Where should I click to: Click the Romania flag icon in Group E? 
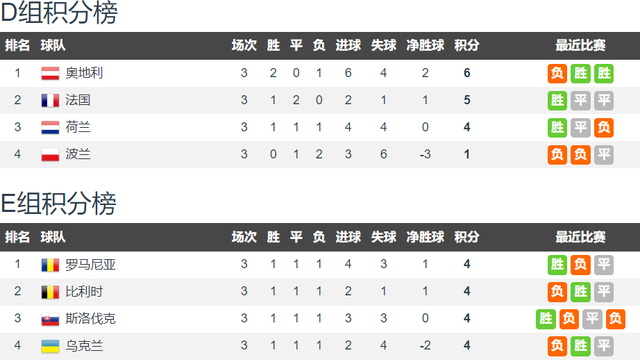coord(50,265)
